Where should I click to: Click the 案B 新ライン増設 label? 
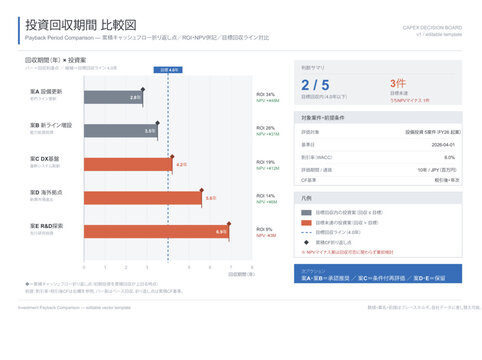51,125
